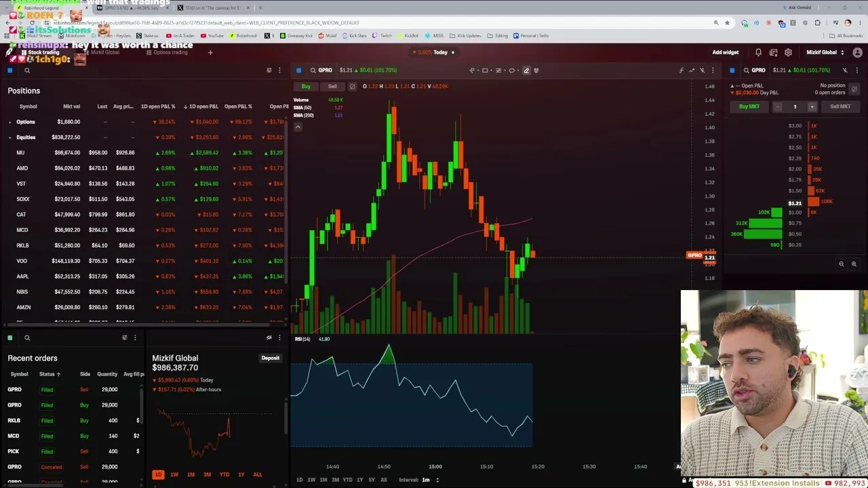Viewport: 868px width, 488px height.
Task: Click the Buy button on the chart
Action: pos(306,87)
